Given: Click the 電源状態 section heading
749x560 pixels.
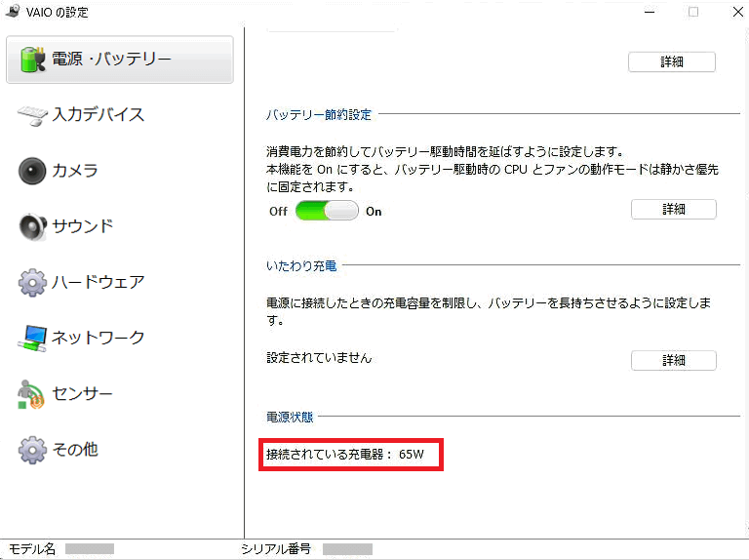Looking at the screenshot, I should tap(290, 418).
